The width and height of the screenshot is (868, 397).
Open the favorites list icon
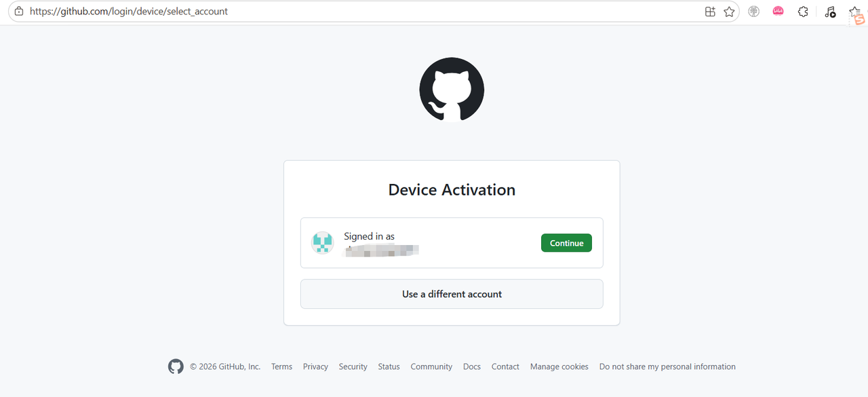pyautogui.click(x=854, y=11)
